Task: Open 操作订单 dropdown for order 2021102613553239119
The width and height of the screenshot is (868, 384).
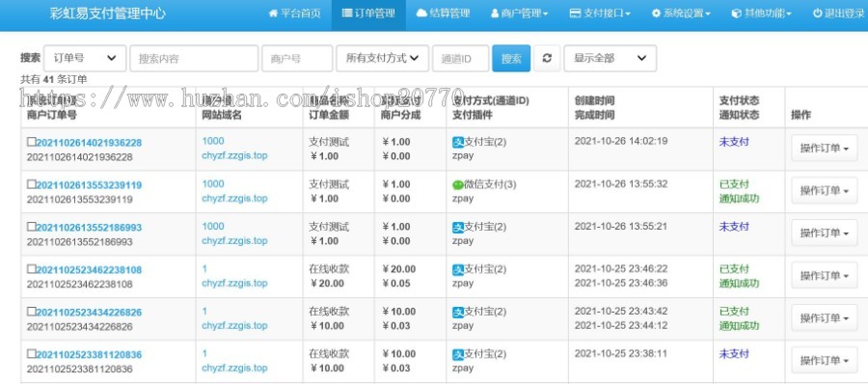Action: pos(825,191)
